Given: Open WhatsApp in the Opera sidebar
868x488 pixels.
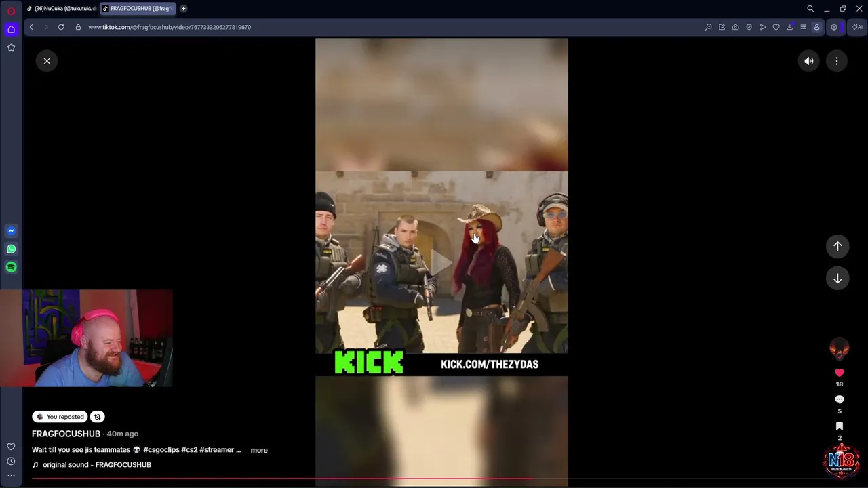Looking at the screenshot, I should coord(11,249).
